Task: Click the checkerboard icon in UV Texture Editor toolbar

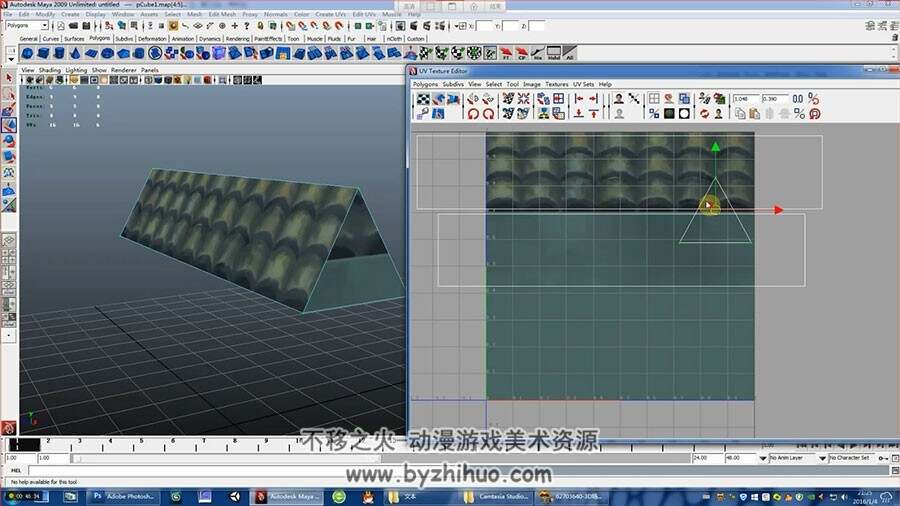Action: (423, 99)
